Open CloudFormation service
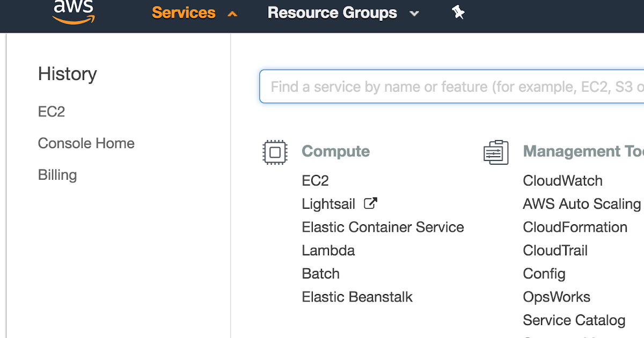 [x=575, y=227]
